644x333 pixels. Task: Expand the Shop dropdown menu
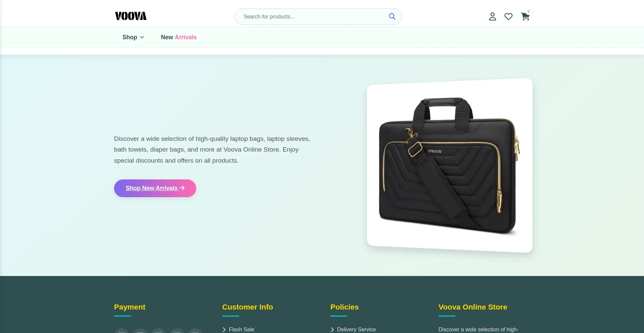(x=133, y=37)
